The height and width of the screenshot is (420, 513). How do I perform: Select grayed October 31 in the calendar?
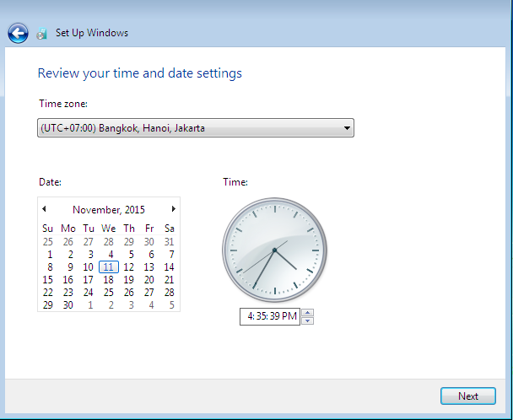[x=170, y=242]
